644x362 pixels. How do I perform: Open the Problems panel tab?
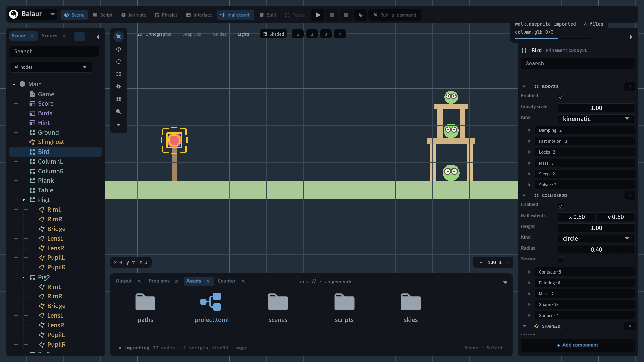click(x=159, y=281)
